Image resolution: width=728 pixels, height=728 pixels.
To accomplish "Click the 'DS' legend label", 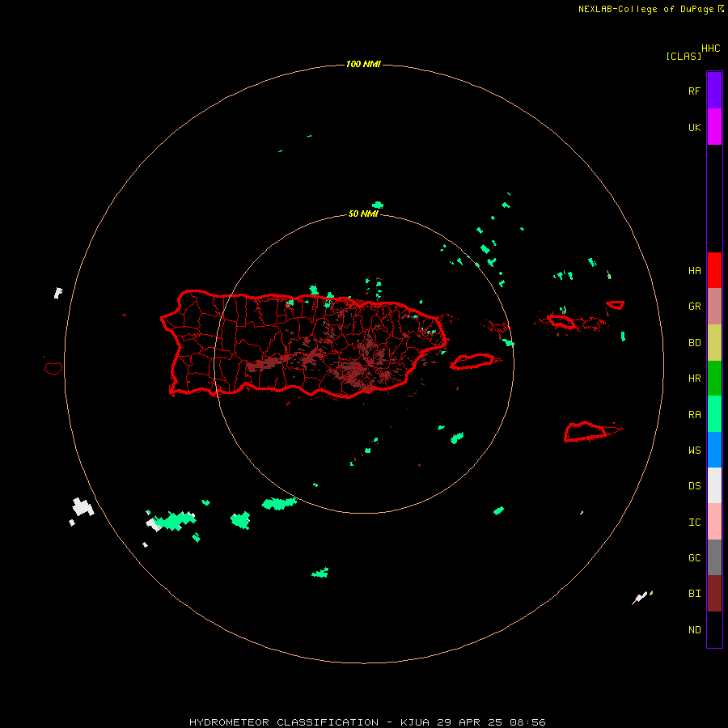I will [x=694, y=485].
